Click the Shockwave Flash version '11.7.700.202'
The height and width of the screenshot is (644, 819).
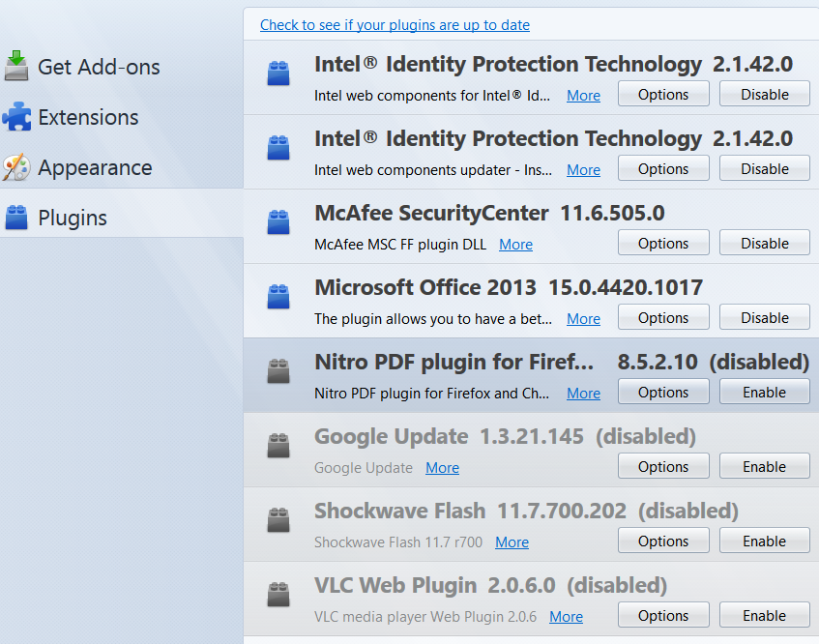[x=562, y=511]
